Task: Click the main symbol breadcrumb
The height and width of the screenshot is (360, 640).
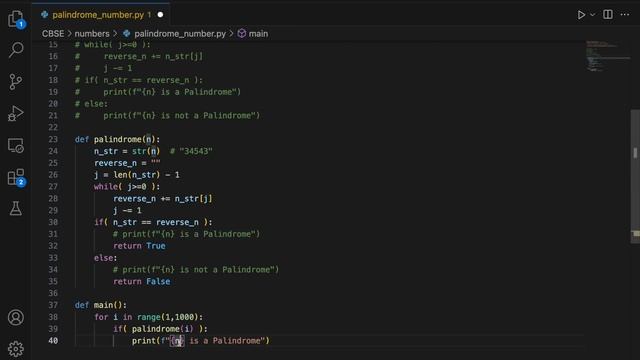Action: point(258,33)
